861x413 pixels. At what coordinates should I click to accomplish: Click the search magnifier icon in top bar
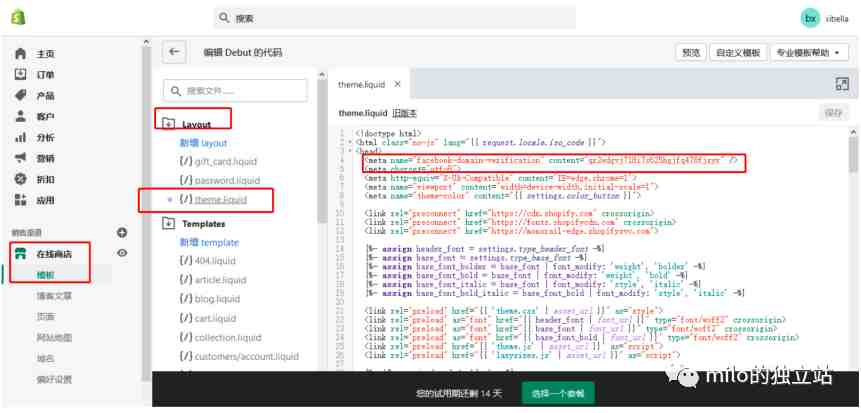[223, 18]
